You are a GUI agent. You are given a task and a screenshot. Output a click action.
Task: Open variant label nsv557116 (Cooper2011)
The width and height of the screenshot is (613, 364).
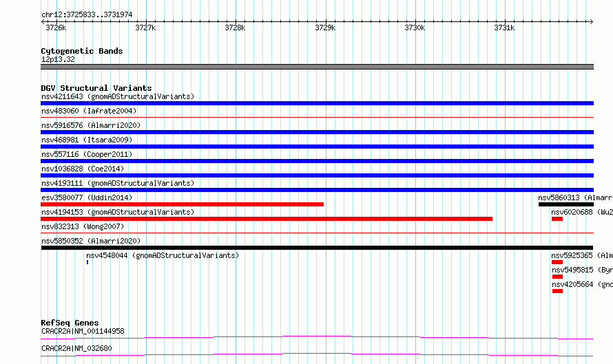pos(87,154)
